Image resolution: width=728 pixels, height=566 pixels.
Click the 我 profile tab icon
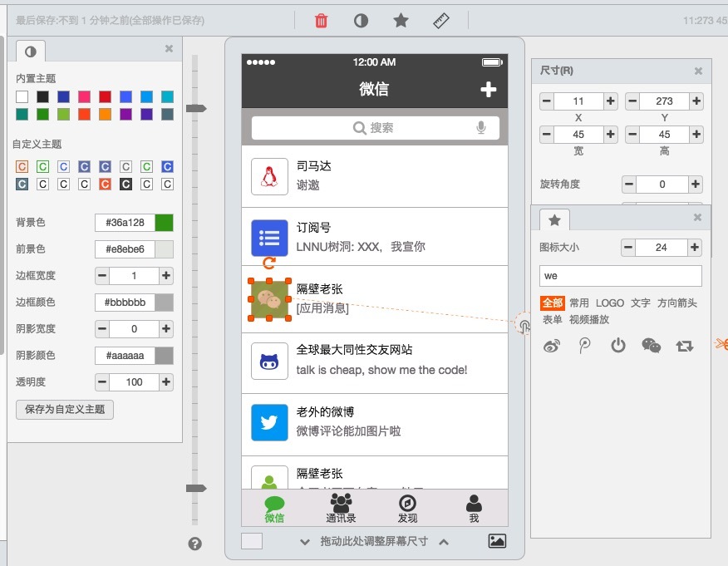(x=474, y=503)
